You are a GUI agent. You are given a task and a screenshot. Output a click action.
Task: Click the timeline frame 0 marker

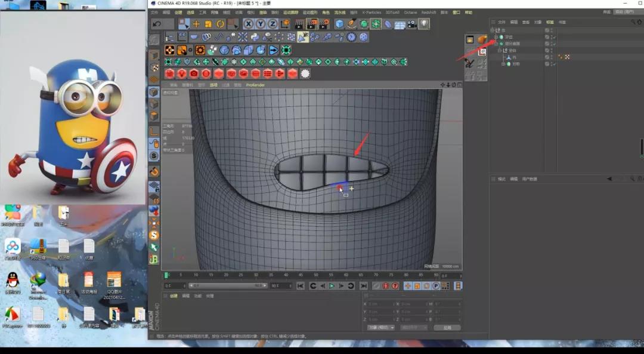tap(166, 275)
